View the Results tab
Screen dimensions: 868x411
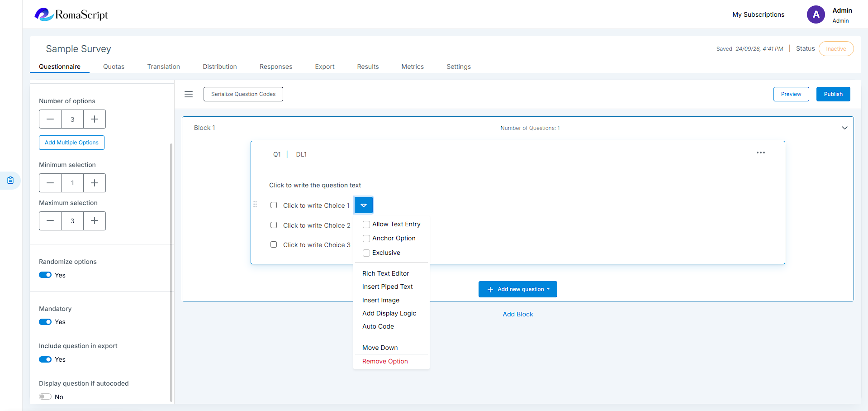tap(368, 67)
